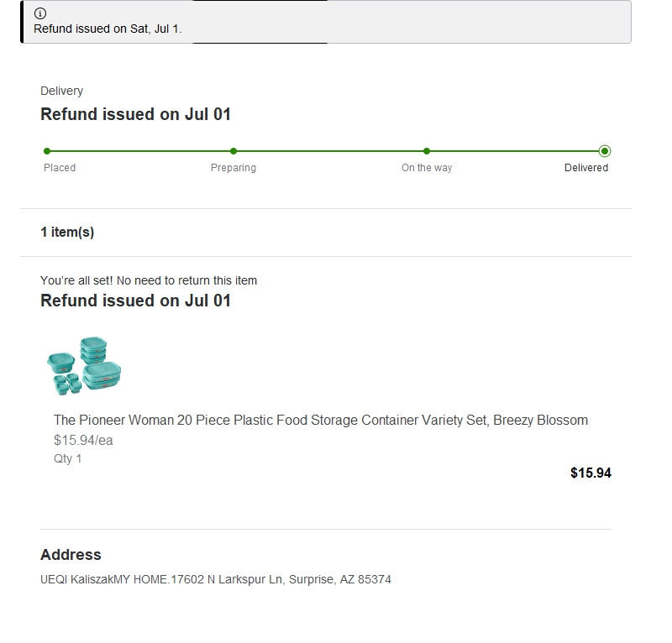Click the Address section heading
The image size is (672, 643).
pyautogui.click(x=71, y=555)
